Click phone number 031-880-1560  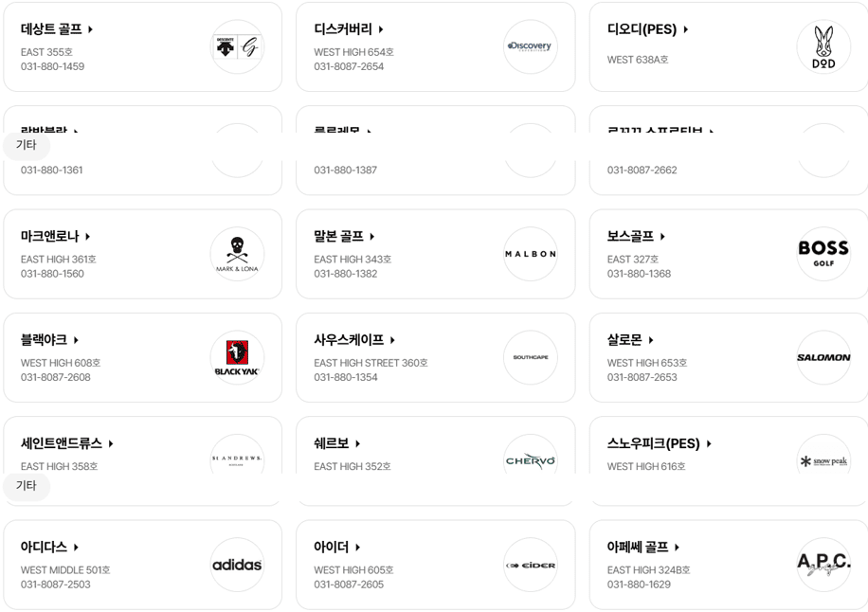click(x=52, y=274)
